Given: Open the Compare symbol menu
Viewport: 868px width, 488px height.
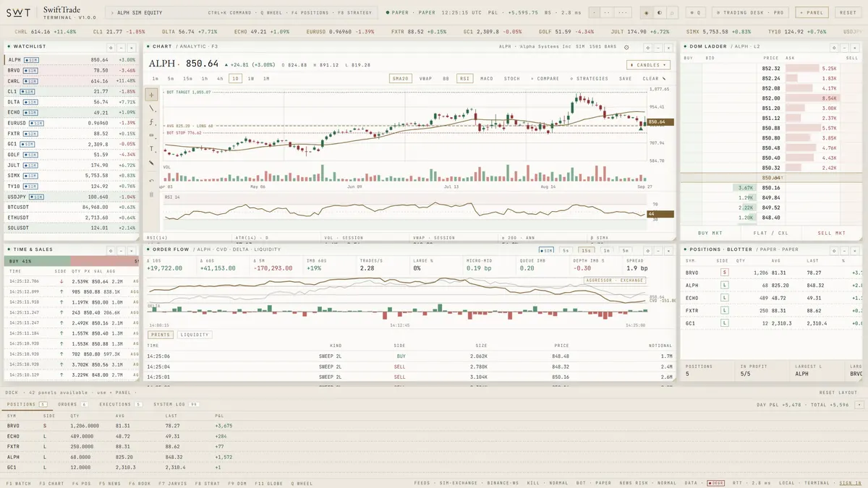Looking at the screenshot, I should pos(546,78).
